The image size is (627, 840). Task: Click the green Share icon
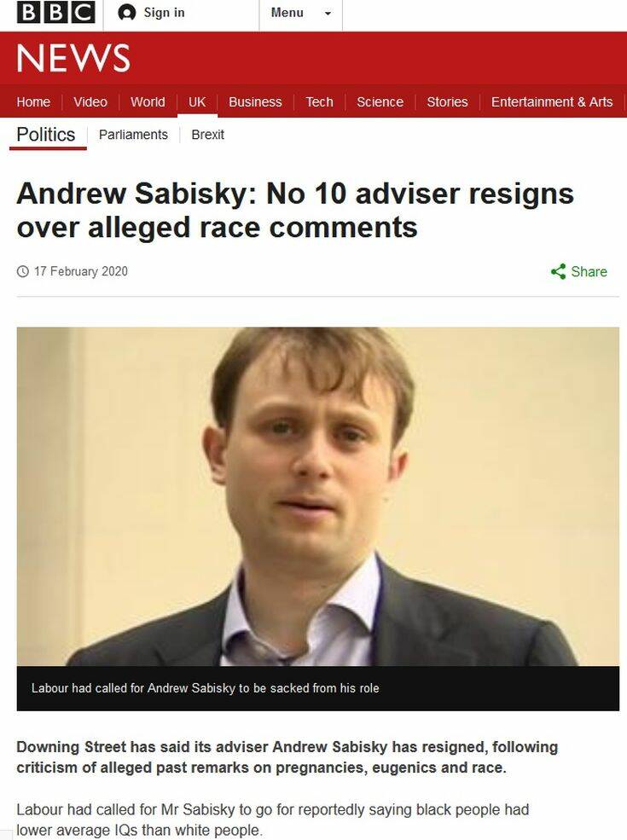click(559, 271)
